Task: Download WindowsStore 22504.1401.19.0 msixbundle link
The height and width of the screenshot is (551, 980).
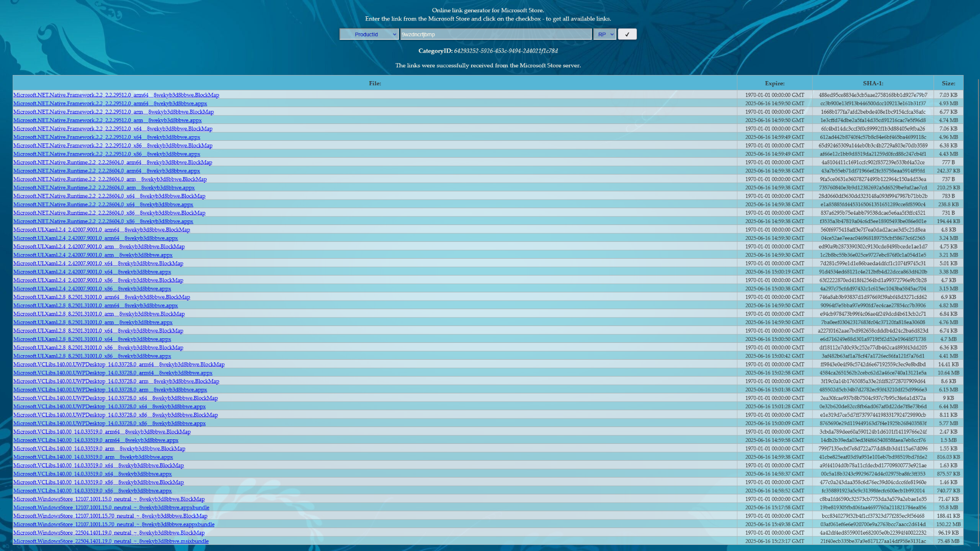Action: click(x=111, y=541)
